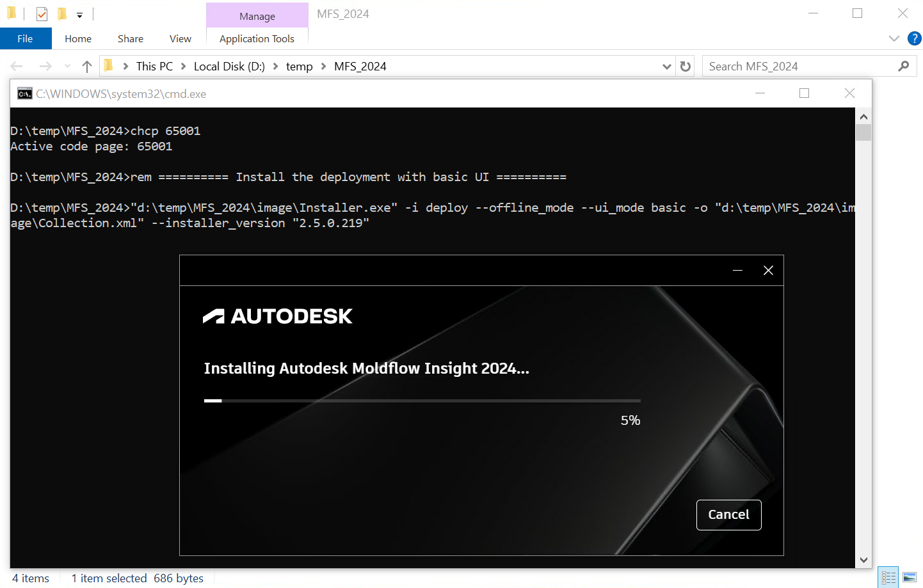Navigate to Local Disk (D:) via breadcrumb
This screenshot has height=588, width=923.
(229, 66)
